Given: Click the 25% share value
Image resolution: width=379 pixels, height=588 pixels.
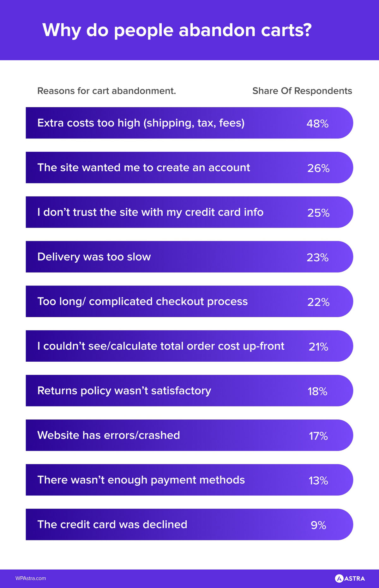Looking at the screenshot, I should 318,213.
